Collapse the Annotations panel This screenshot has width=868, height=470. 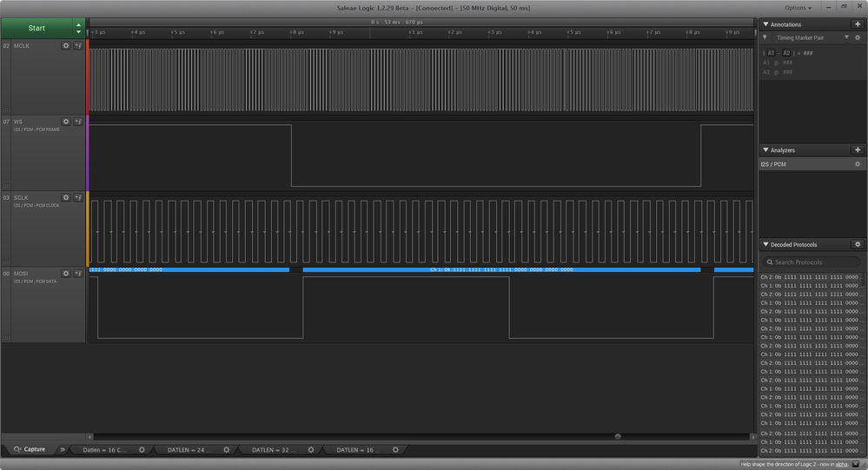[765, 24]
